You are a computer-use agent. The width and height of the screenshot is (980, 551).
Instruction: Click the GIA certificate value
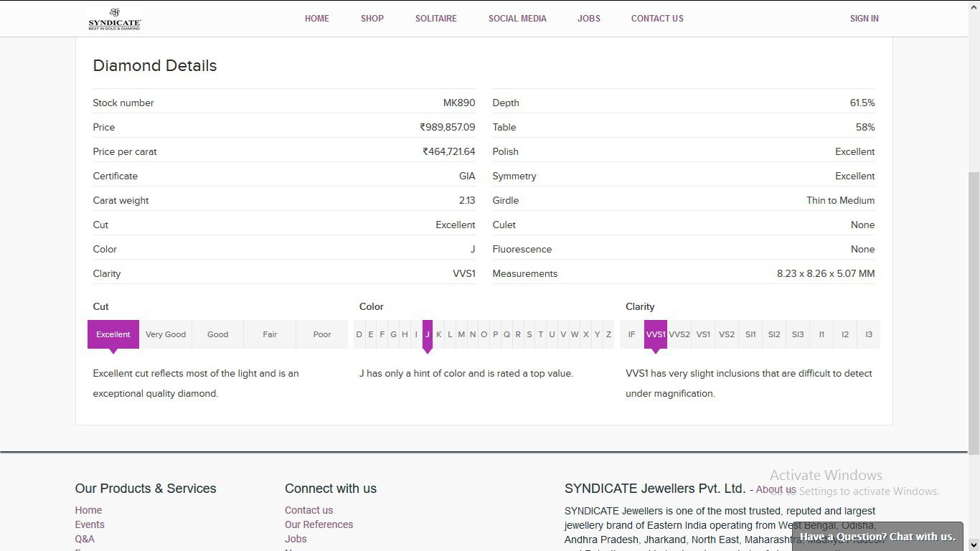(x=467, y=176)
